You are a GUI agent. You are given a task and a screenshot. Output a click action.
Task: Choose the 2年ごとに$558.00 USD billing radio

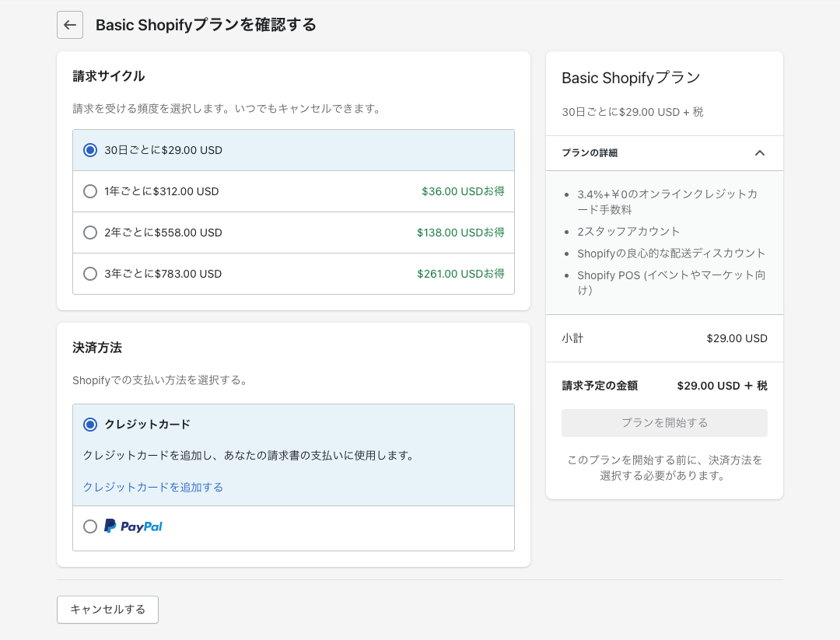(x=90, y=233)
